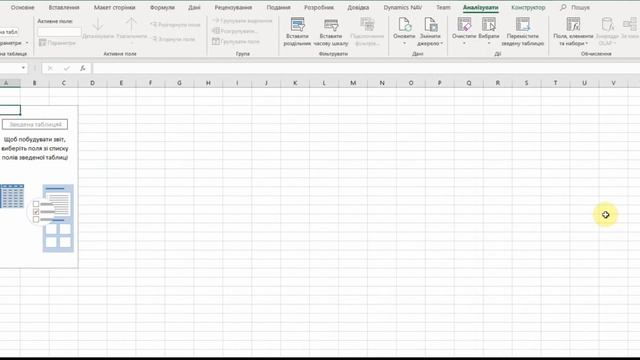Click the Розгрупувати command

click(235, 31)
